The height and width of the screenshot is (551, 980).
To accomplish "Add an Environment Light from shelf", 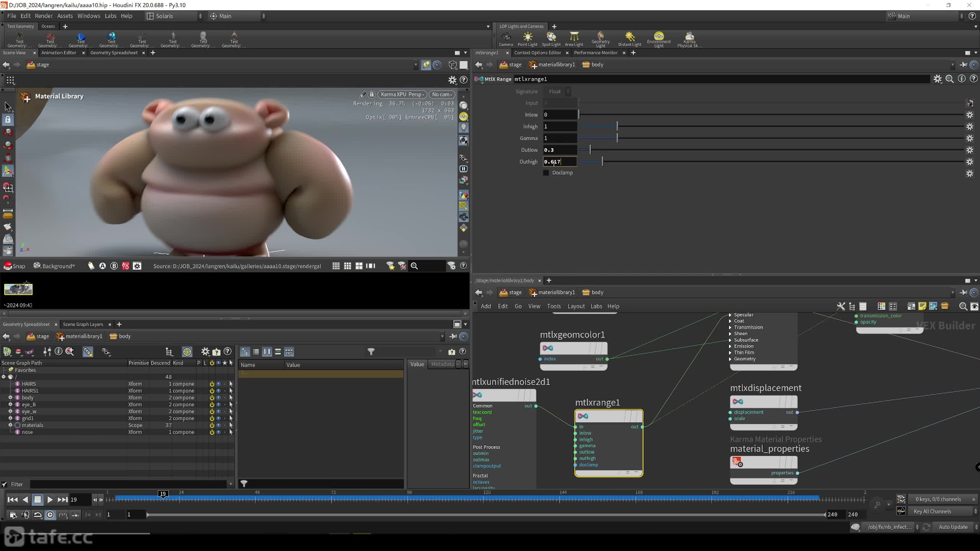I will (658, 39).
